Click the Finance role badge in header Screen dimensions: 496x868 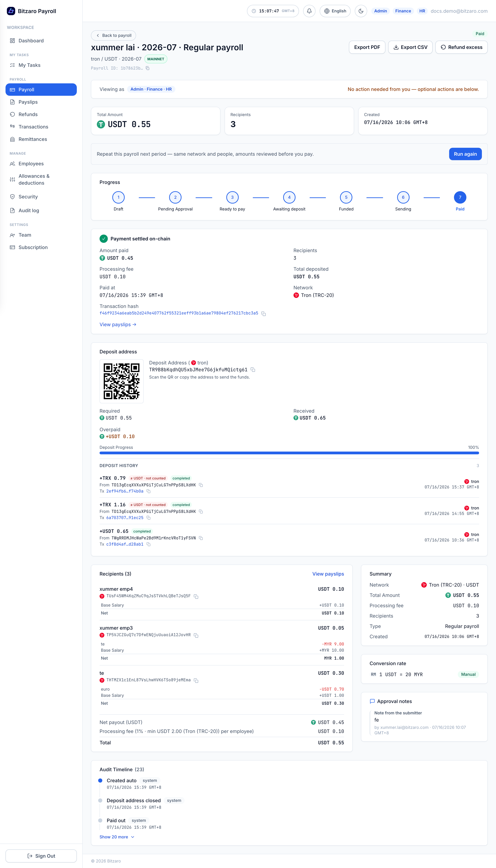tap(403, 11)
